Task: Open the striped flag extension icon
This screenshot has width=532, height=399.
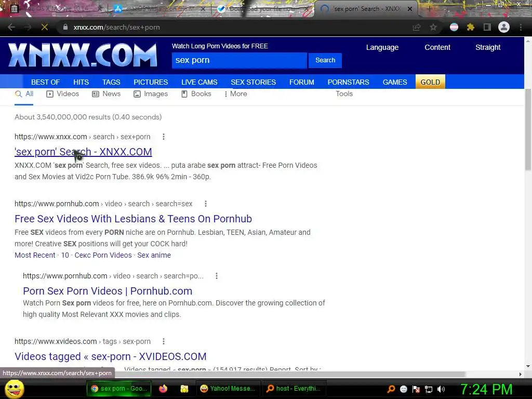Action: click(x=454, y=28)
